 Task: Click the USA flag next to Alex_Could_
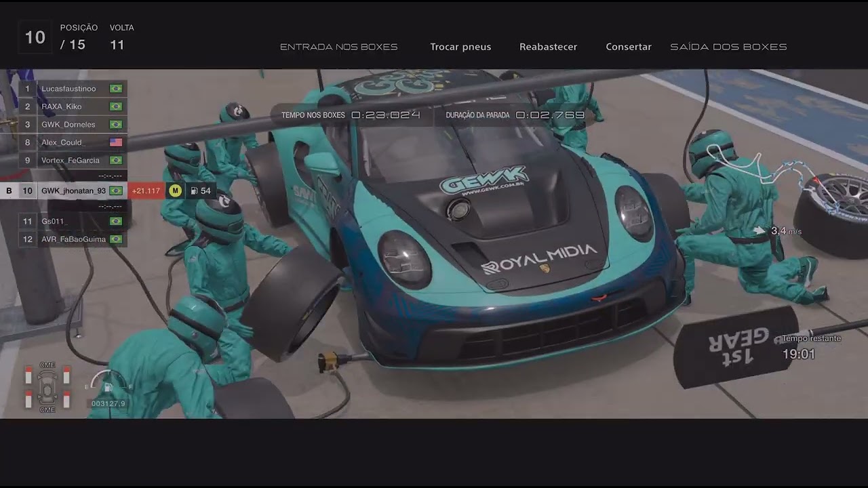coord(116,142)
